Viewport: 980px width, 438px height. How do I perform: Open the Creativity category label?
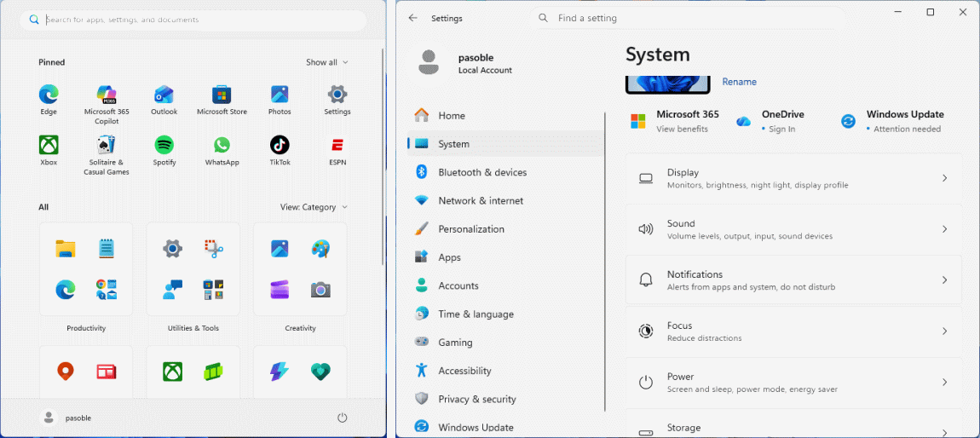[300, 328]
